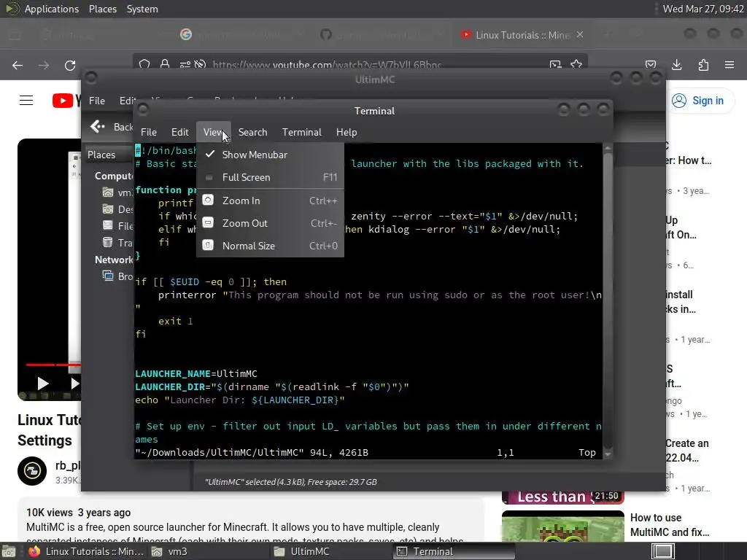The height and width of the screenshot is (560, 747).
Task: Open Firefox downloads panel
Action: click(x=676, y=65)
